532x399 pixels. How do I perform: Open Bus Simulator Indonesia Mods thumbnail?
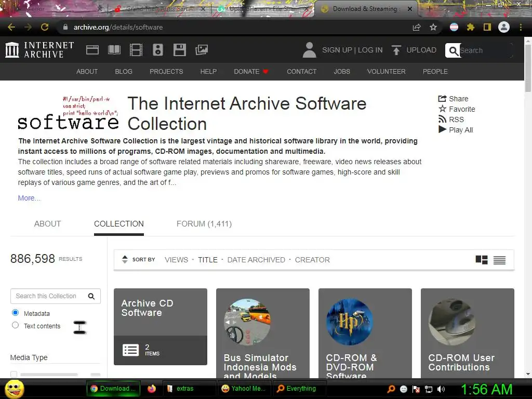pyautogui.click(x=247, y=322)
